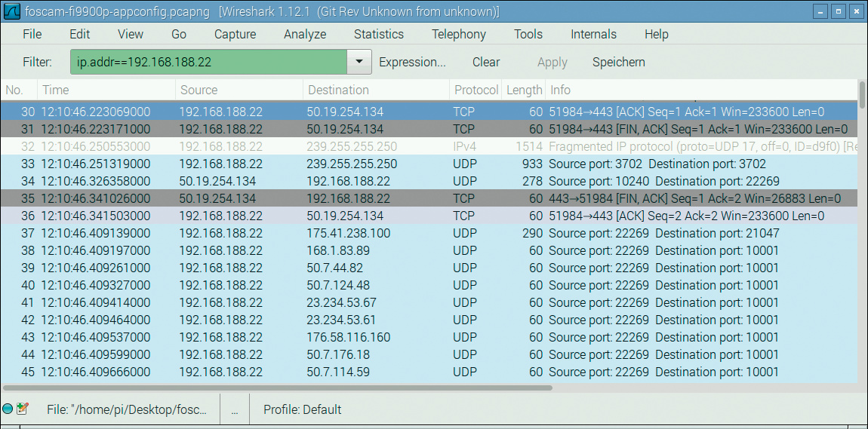Select packet 43 to 176.58.116.160
This screenshot has height=429, width=868.
[429, 337]
